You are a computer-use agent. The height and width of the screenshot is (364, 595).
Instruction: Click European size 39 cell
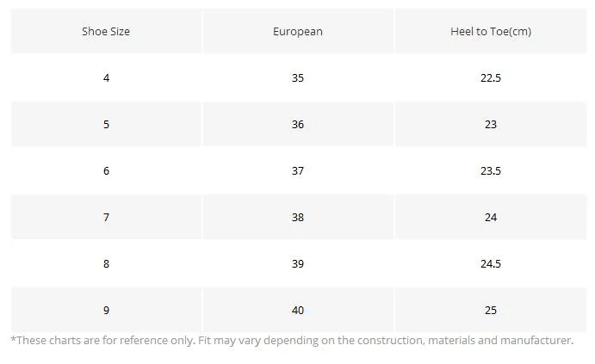point(298,263)
